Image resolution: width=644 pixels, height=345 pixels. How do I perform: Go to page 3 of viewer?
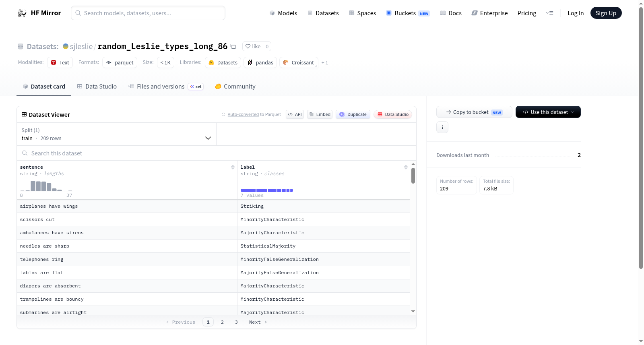236,322
